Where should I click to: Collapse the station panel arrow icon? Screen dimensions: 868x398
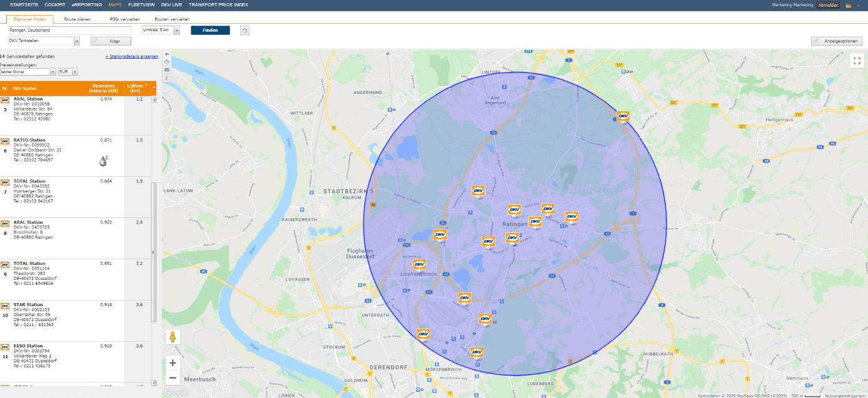pyautogui.click(x=166, y=54)
